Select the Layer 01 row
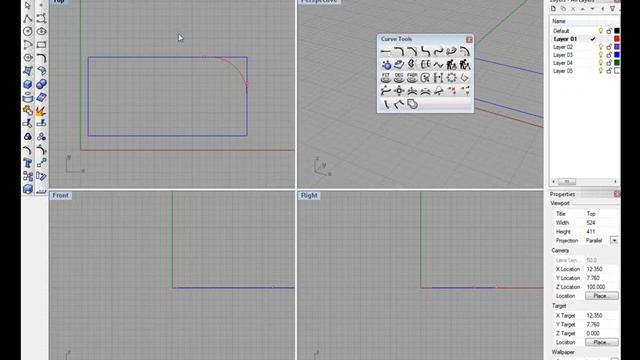The width and height of the screenshot is (640, 360). coord(585,39)
